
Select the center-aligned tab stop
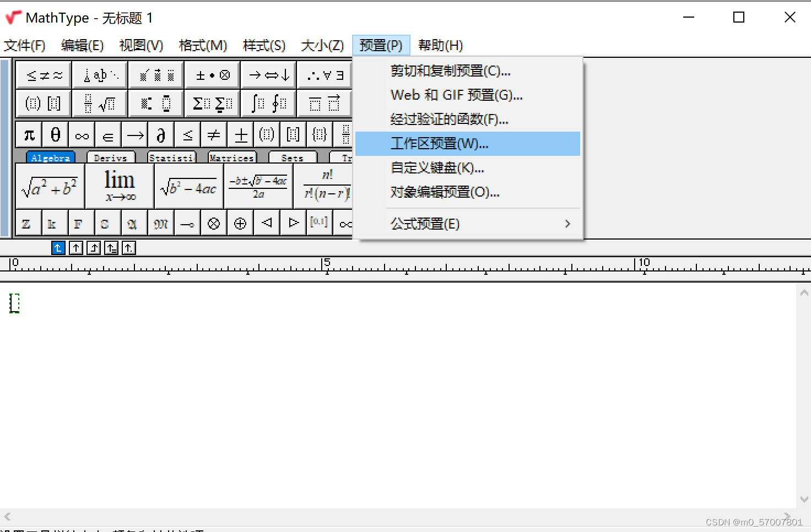[x=76, y=248]
